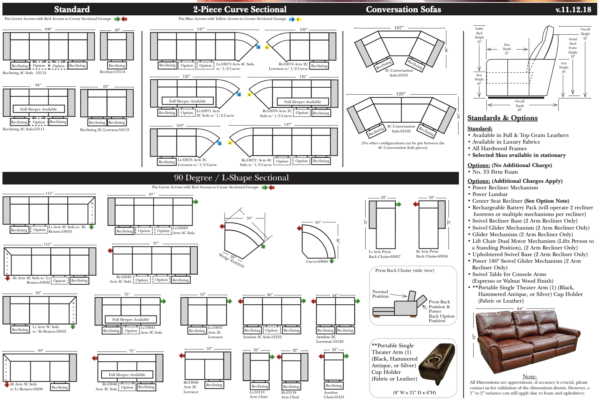Click "Center Seat Recliner (See Option Note)"
This screenshot has height=406, width=600.
coord(520,201)
